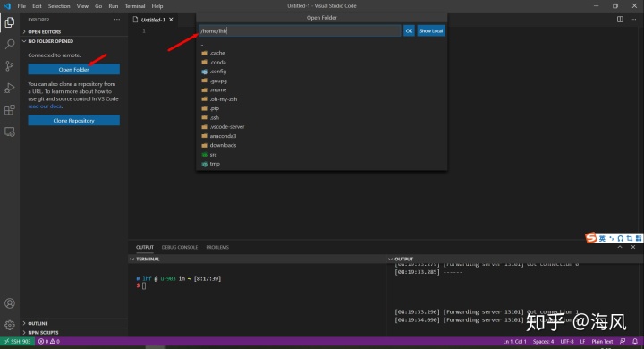Select the .conda folder

click(x=321, y=62)
